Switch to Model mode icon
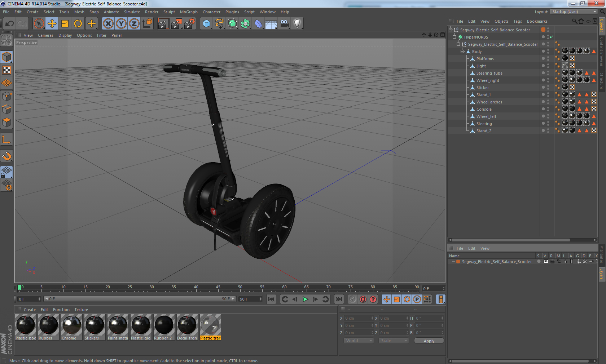 pyautogui.click(x=7, y=57)
